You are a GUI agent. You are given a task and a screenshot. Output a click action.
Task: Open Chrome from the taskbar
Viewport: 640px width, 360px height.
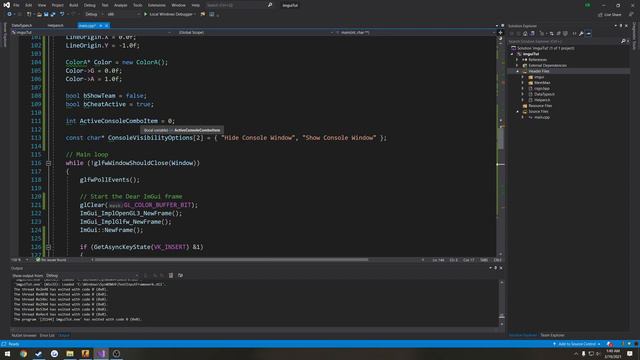coord(23,353)
